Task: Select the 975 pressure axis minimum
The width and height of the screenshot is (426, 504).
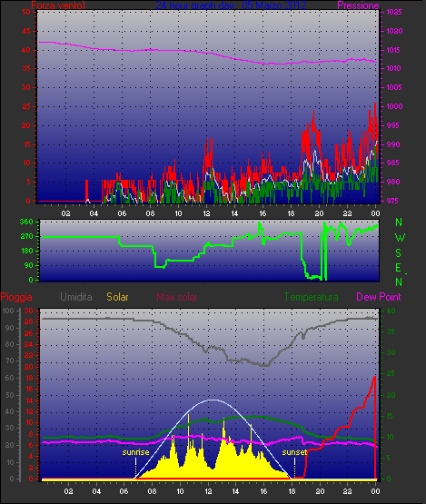Action: pyautogui.click(x=392, y=201)
